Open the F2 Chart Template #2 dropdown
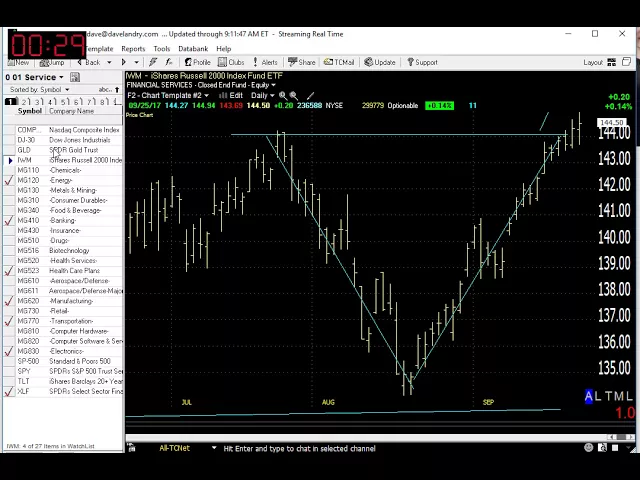The height and width of the screenshot is (480, 640). (x=168, y=96)
